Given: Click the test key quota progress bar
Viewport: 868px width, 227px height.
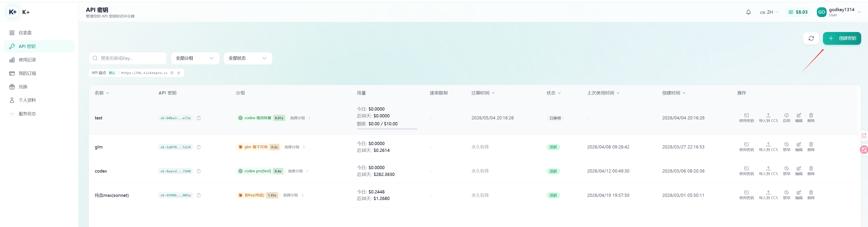Looking at the screenshot, I should pos(387,129).
